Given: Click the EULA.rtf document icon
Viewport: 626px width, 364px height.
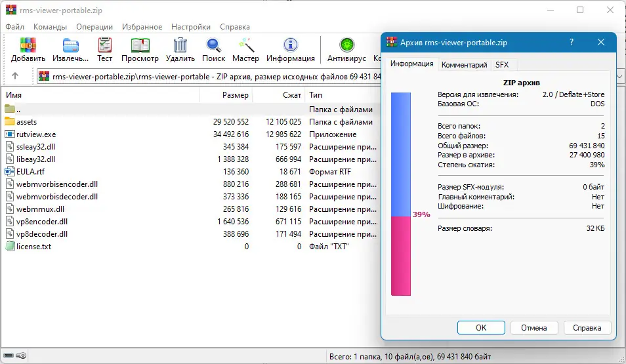Looking at the screenshot, I should [x=10, y=172].
